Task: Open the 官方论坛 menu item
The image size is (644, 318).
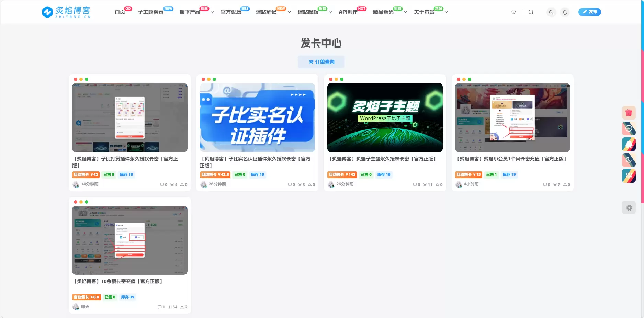Action: [x=231, y=12]
